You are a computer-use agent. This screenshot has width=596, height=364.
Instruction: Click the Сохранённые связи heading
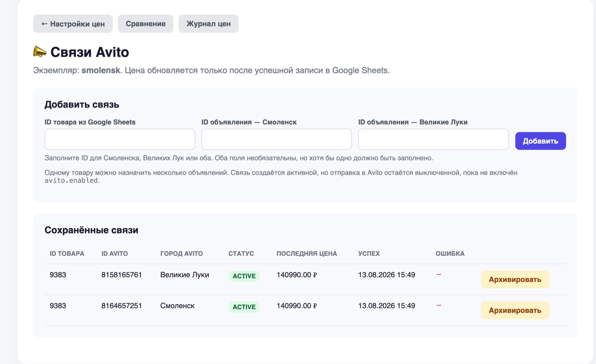tap(91, 230)
